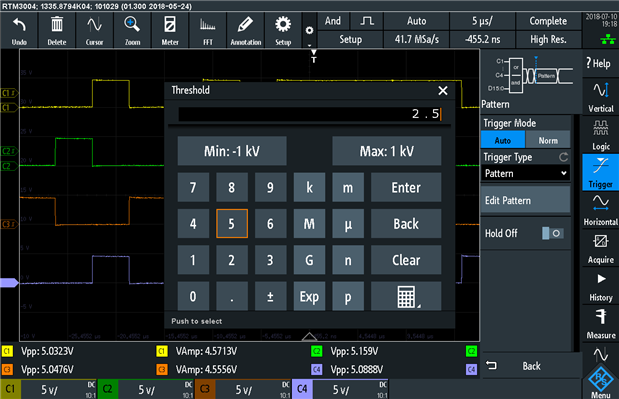Screen dimensions: 619x399
Task: Select channel C2 tab
Action: [145, 390]
